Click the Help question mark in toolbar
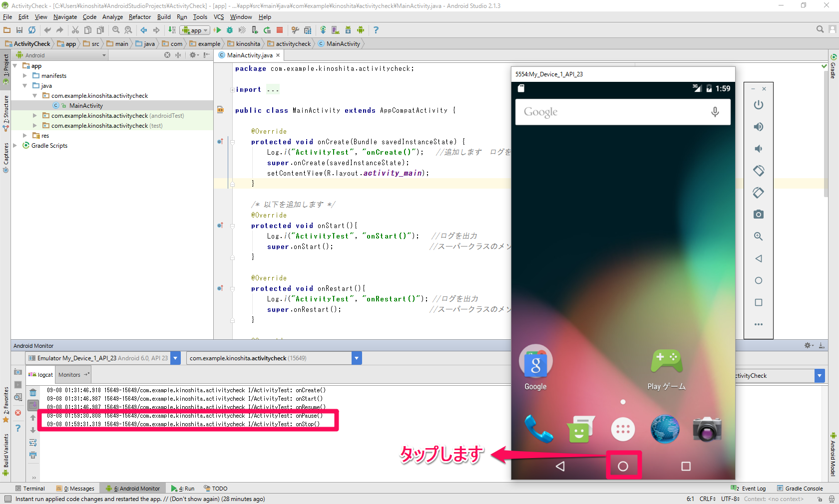The width and height of the screenshot is (839, 504). tap(376, 30)
